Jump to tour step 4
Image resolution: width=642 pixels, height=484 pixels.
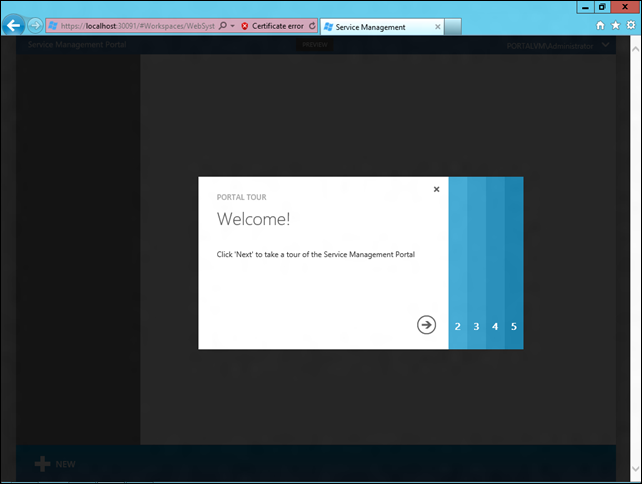(x=495, y=327)
